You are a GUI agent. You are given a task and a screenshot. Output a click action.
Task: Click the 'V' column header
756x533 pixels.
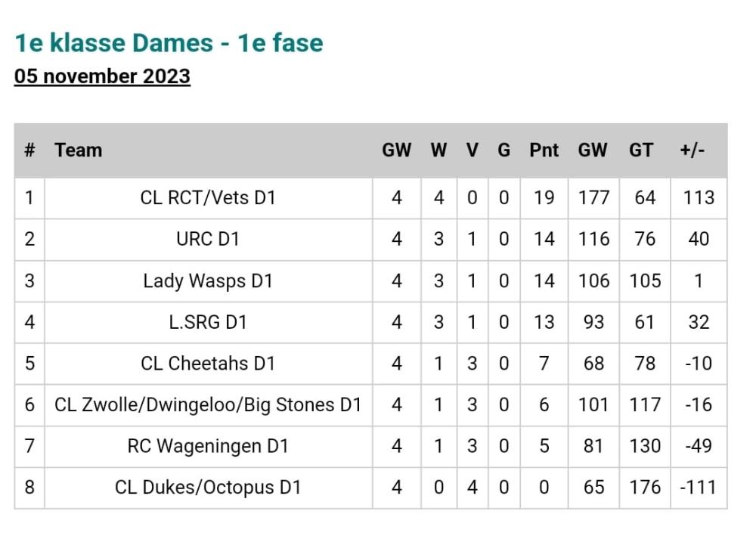[x=472, y=150]
